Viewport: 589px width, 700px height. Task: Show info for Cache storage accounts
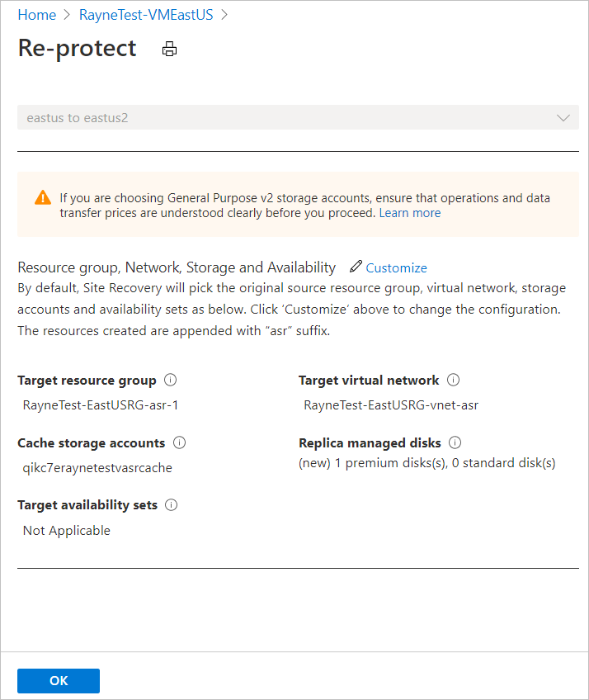coord(180,443)
